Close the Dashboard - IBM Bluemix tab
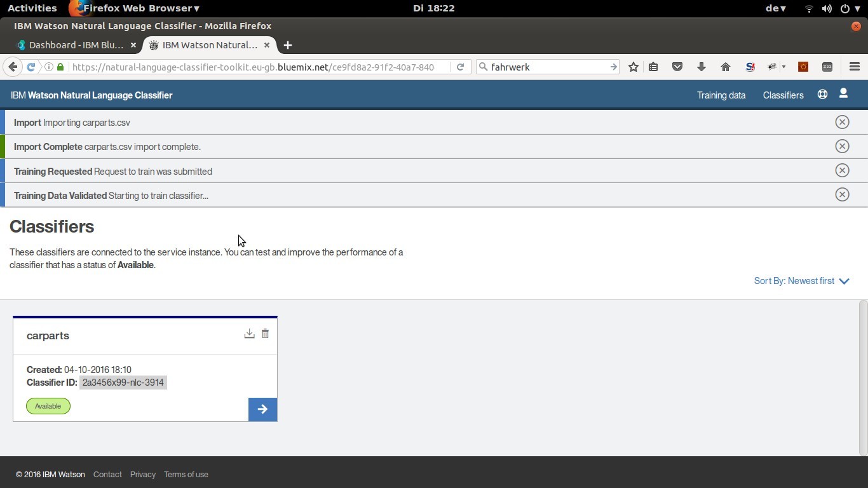This screenshot has height=488, width=868. (x=133, y=45)
